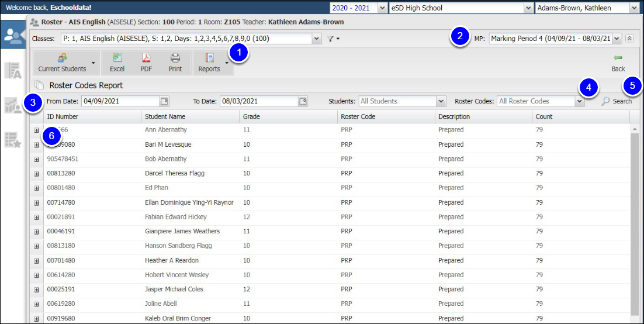Open To Date calendar picker
The width and height of the screenshot is (644, 324).
click(303, 101)
